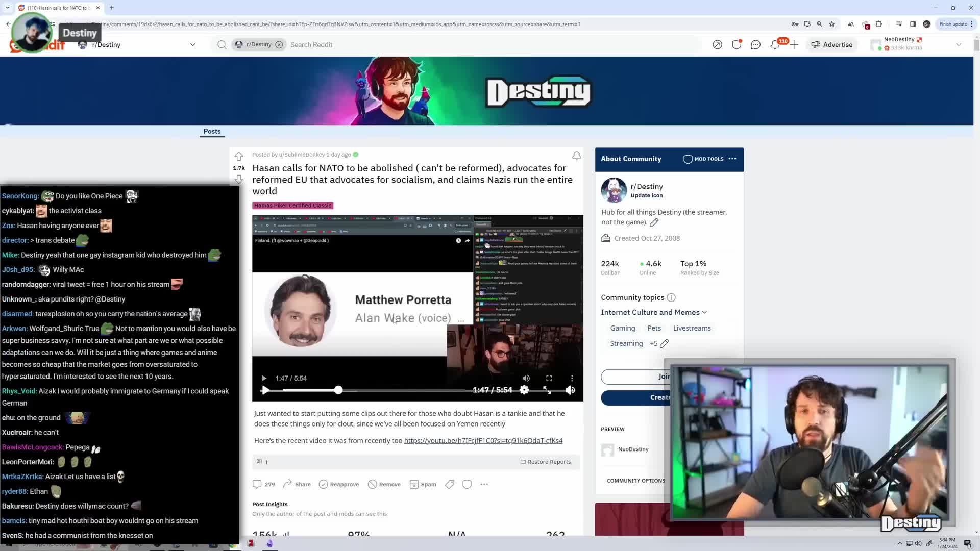Expand the r/Destiny community selector dropdown
This screenshot has height=551, width=980.
(x=192, y=45)
